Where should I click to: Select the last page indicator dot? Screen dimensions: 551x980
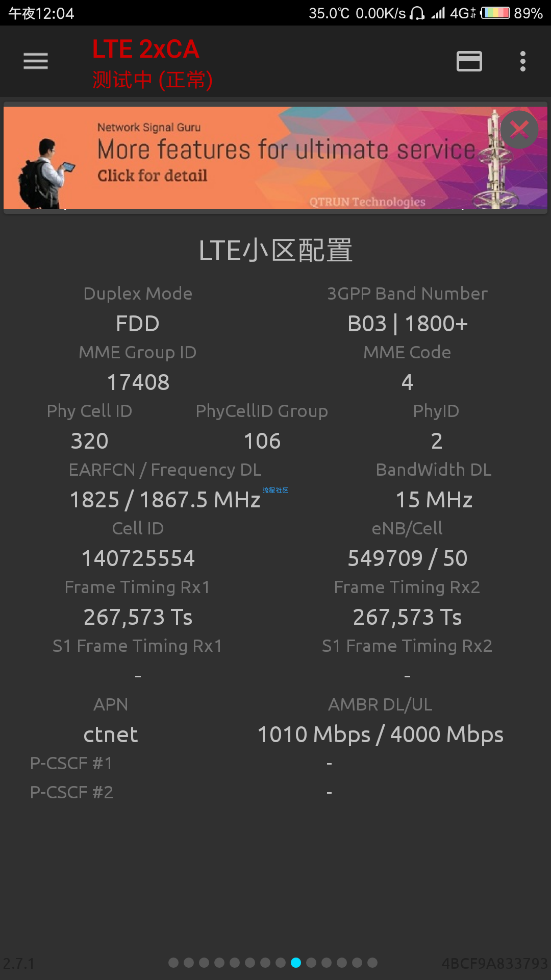tap(372, 963)
